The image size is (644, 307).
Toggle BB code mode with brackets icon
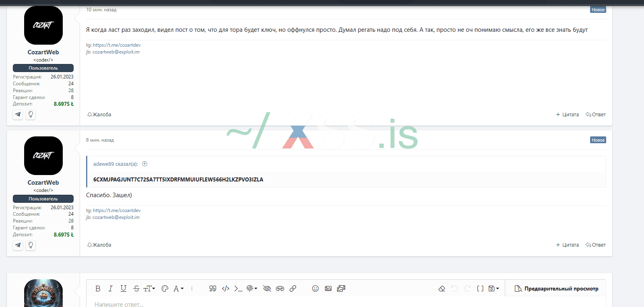(x=480, y=288)
